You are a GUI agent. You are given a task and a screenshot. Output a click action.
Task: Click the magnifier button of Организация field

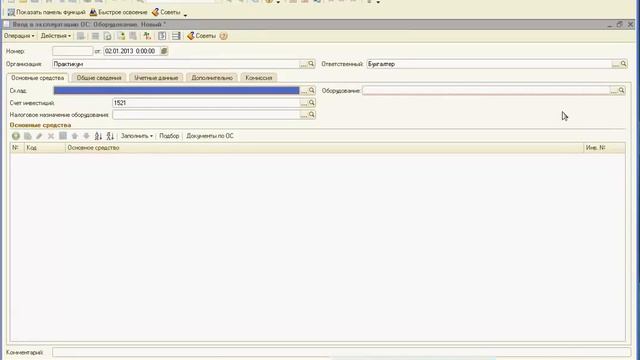pyautogui.click(x=311, y=64)
